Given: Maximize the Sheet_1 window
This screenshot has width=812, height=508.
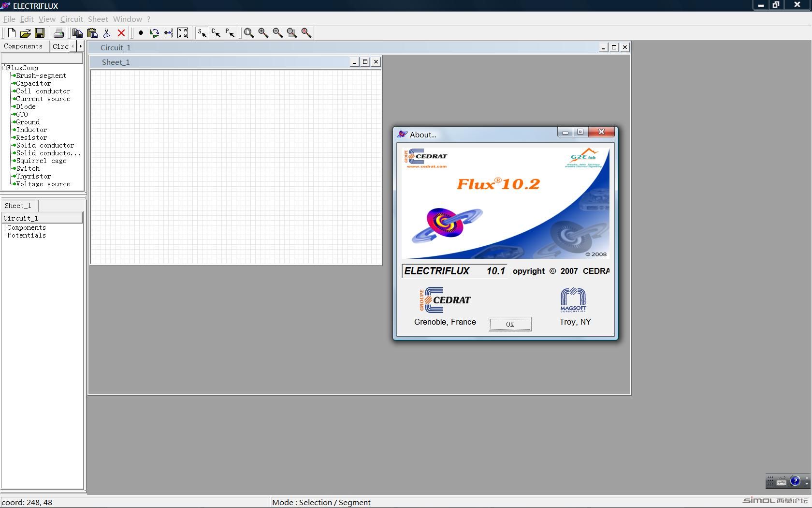Looking at the screenshot, I should click(x=365, y=62).
